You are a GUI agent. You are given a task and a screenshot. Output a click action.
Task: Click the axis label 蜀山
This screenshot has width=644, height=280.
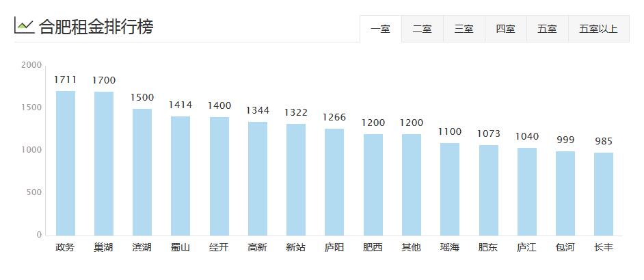click(180, 248)
